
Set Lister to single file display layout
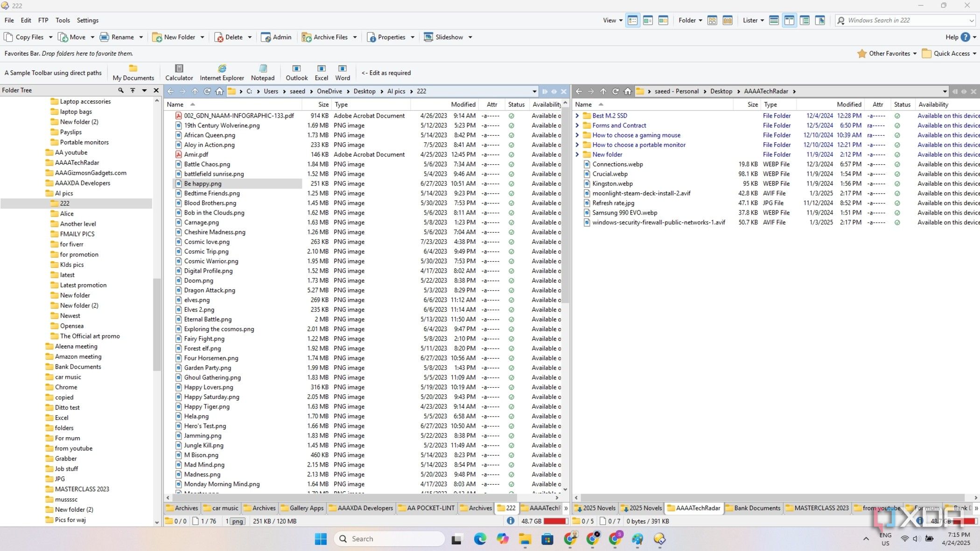774,21
